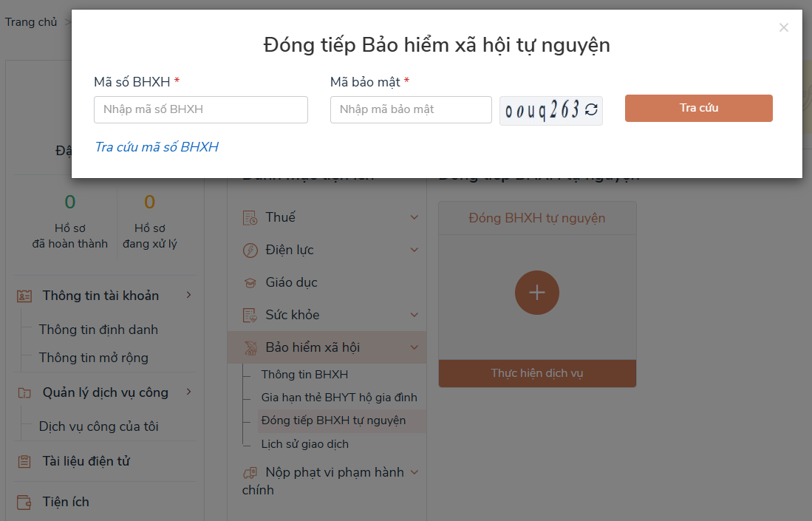Open Thông tin mở rộng

(x=94, y=358)
